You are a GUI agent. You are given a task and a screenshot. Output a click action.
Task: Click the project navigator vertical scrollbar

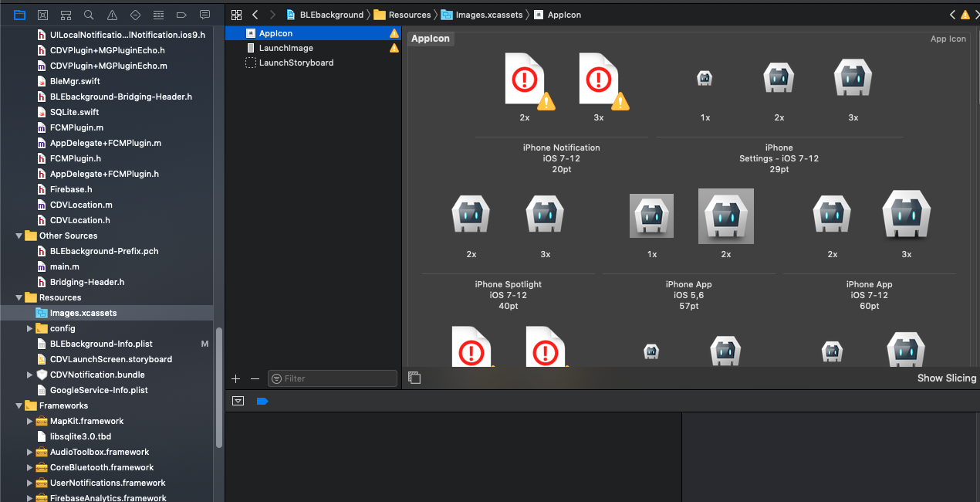point(219,388)
